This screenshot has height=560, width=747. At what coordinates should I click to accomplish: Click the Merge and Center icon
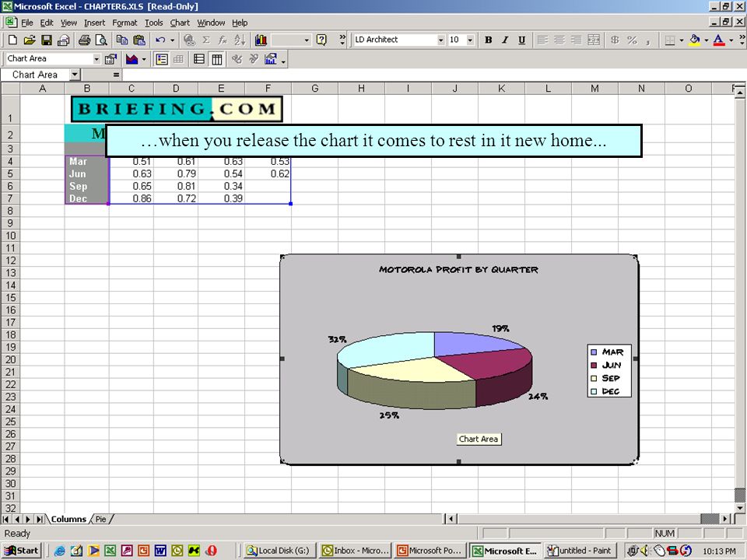click(594, 40)
